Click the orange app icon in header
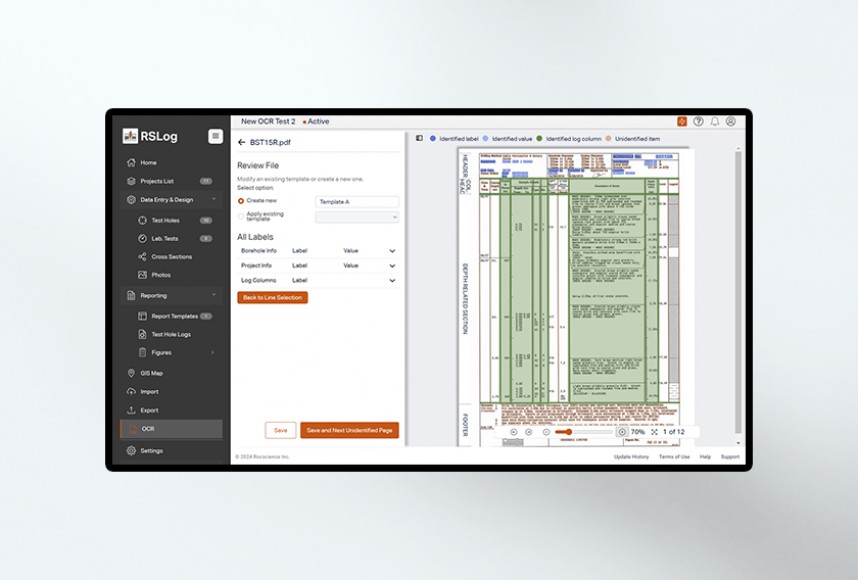Viewport: 858px width, 580px height. pyautogui.click(x=682, y=121)
